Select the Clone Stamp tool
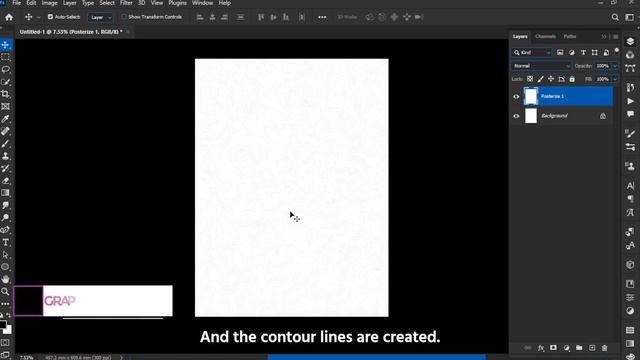 point(5,156)
